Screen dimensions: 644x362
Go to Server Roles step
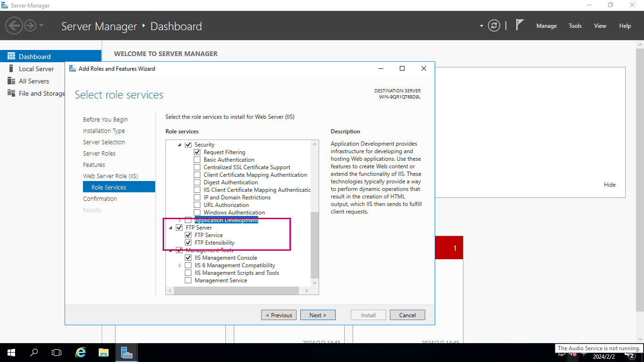click(99, 153)
